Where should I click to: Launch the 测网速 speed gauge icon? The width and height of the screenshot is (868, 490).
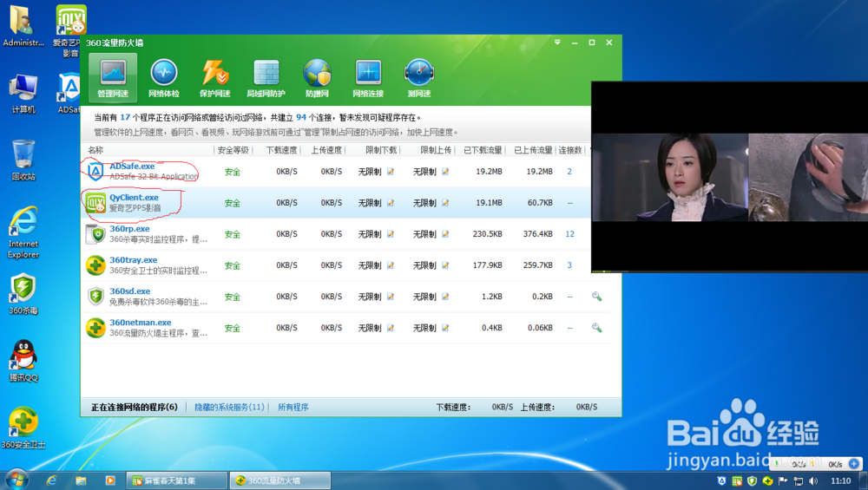(x=419, y=77)
